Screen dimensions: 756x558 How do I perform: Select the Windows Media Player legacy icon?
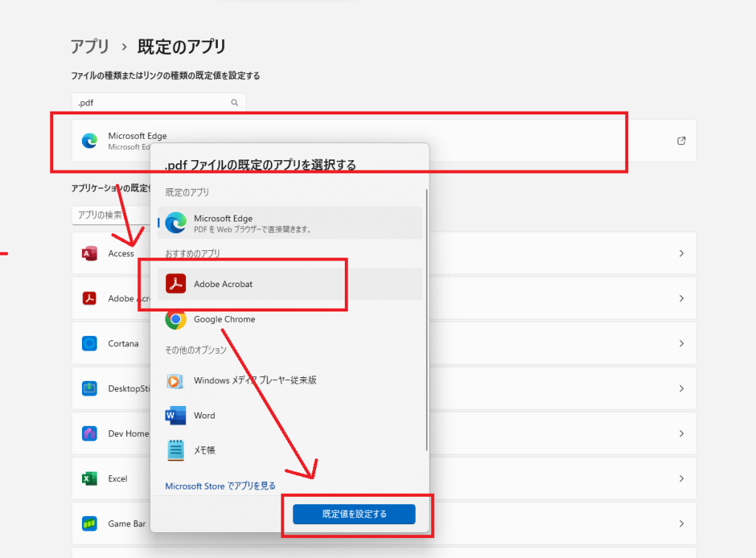point(175,381)
